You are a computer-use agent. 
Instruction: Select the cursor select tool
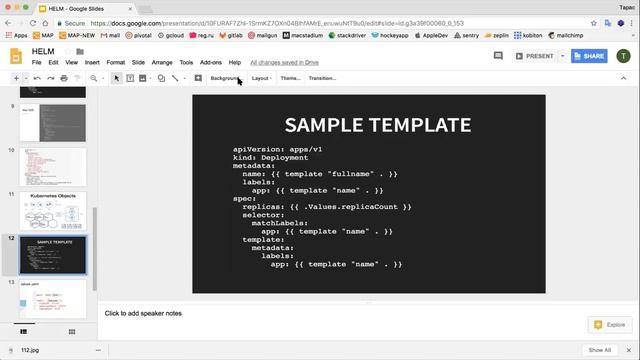116,78
